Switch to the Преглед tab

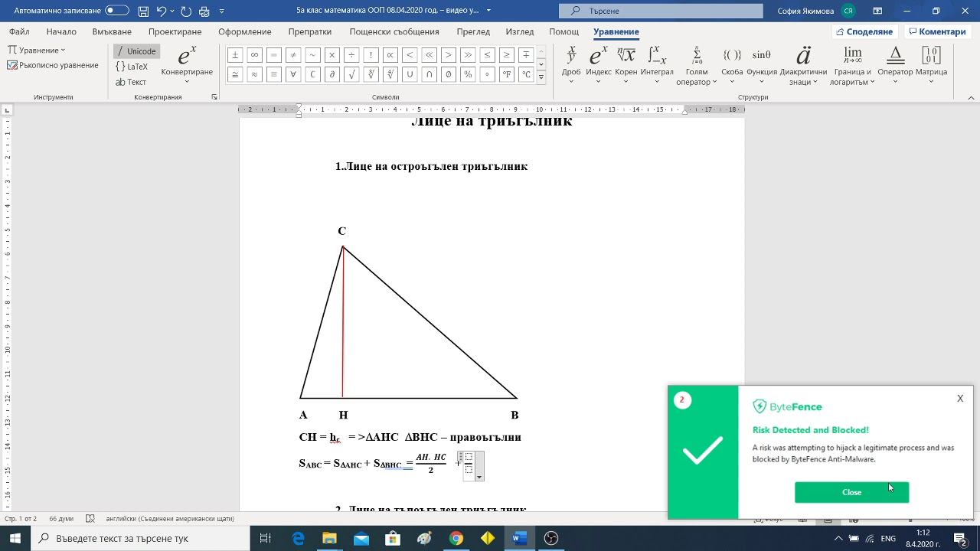coord(473,32)
